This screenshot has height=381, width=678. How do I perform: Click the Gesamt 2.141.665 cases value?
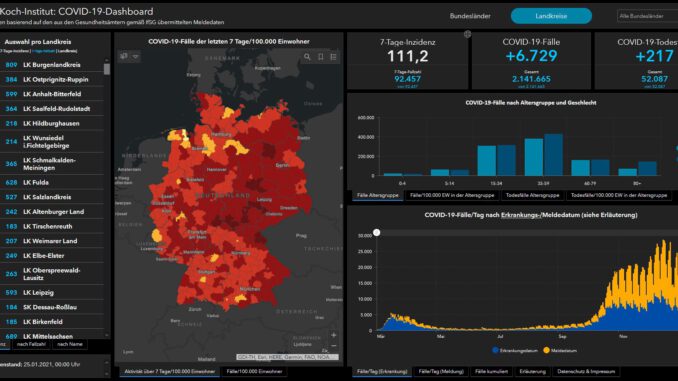(x=531, y=79)
